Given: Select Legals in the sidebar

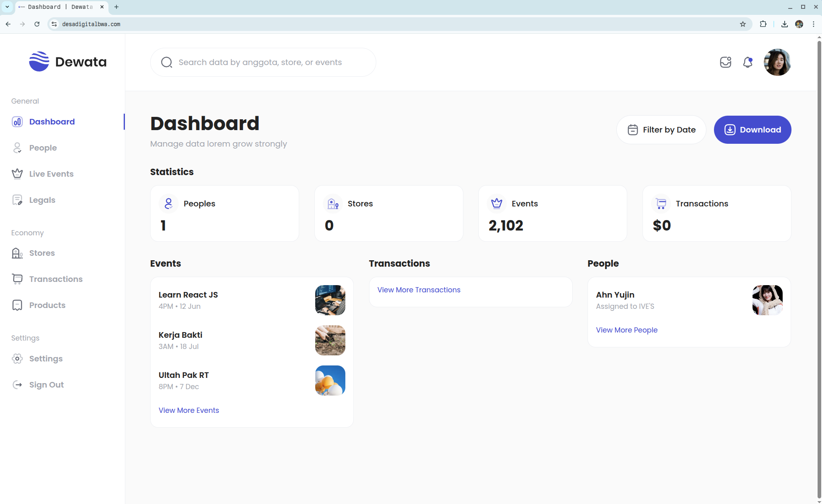Looking at the screenshot, I should tap(42, 200).
